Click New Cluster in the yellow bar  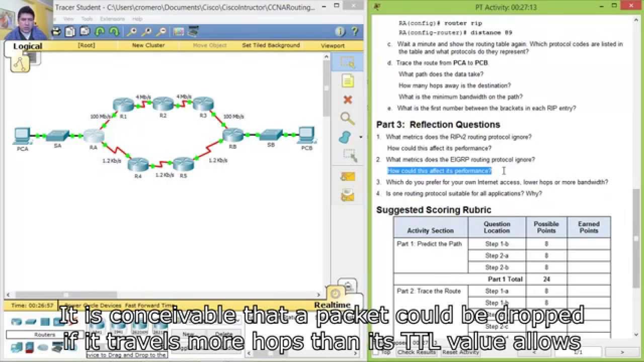click(148, 45)
